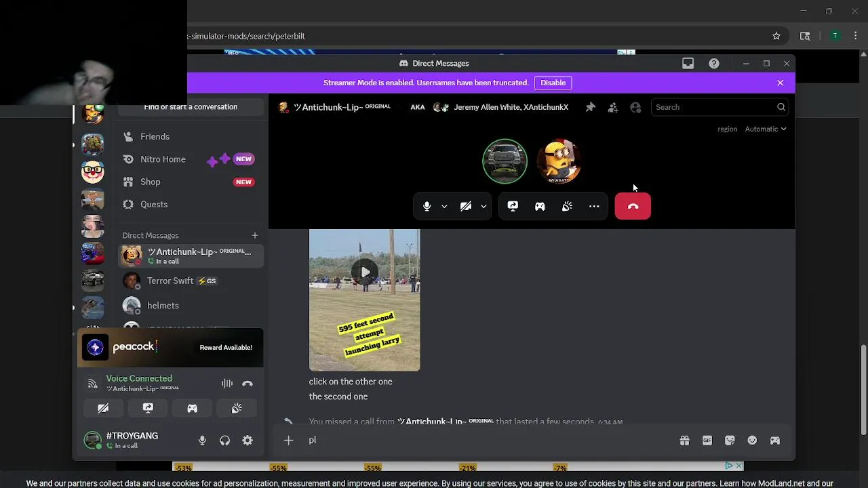Screen dimensions: 868x488
Task: Open Shop page
Action: point(191,182)
